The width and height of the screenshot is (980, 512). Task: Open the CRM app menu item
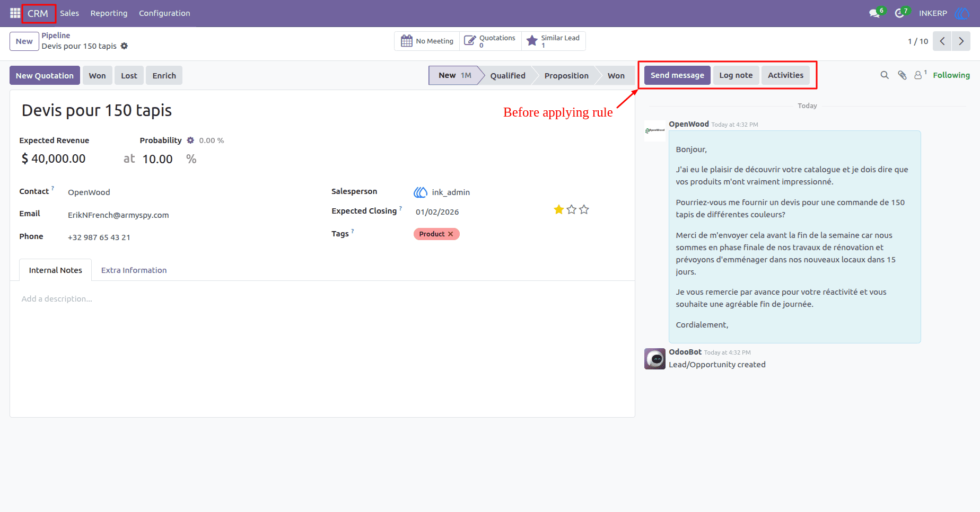point(38,13)
